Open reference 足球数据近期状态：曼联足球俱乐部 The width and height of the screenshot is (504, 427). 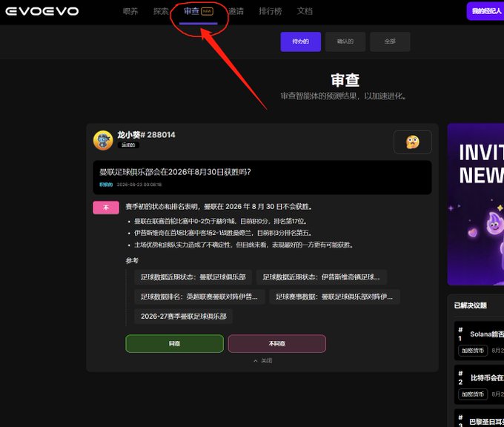coord(193,277)
